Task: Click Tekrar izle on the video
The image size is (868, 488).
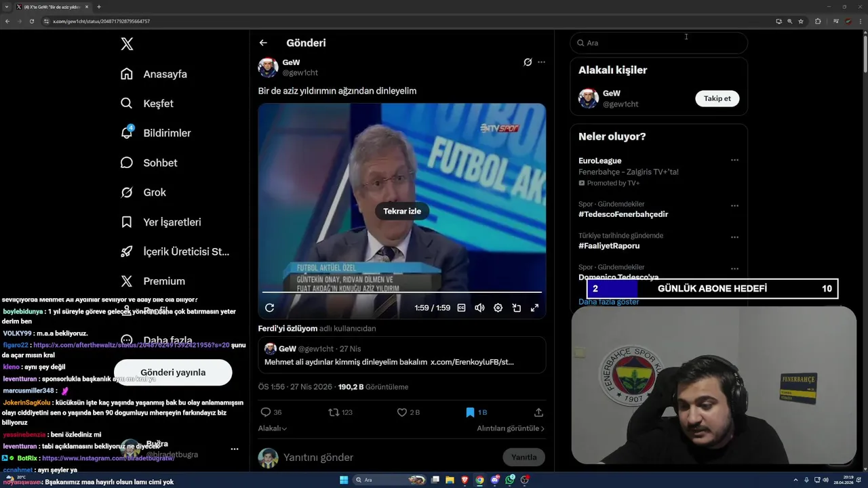Action: (402, 211)
